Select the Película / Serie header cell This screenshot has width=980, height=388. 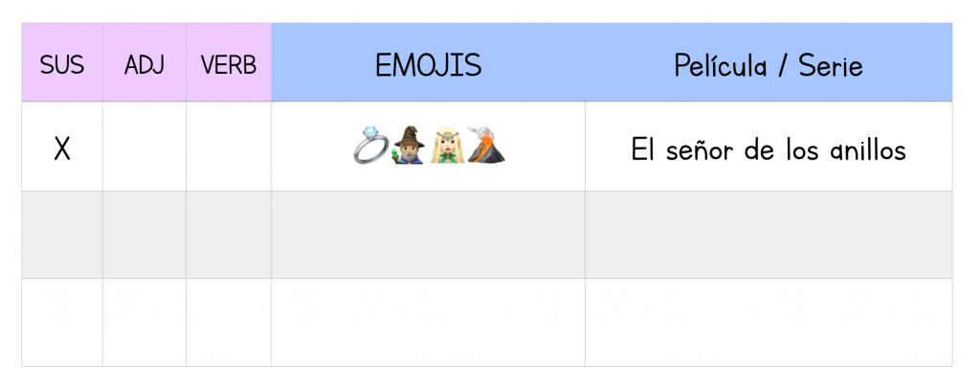[768, 62]
